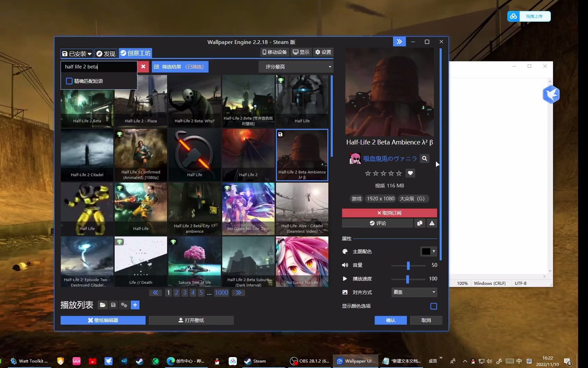Adjust 播放速度 speed slider
This screenshot has height=368, width=588.
[x=408, y=279]
